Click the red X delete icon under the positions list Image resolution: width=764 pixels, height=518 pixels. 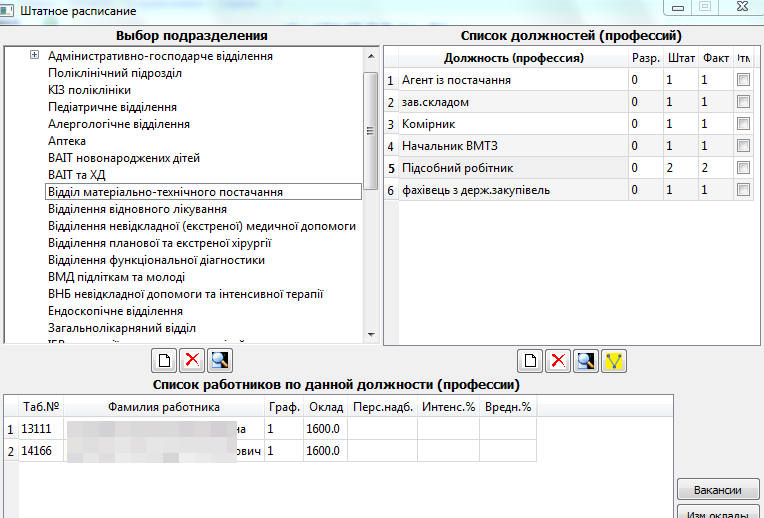tap(560, 361)
